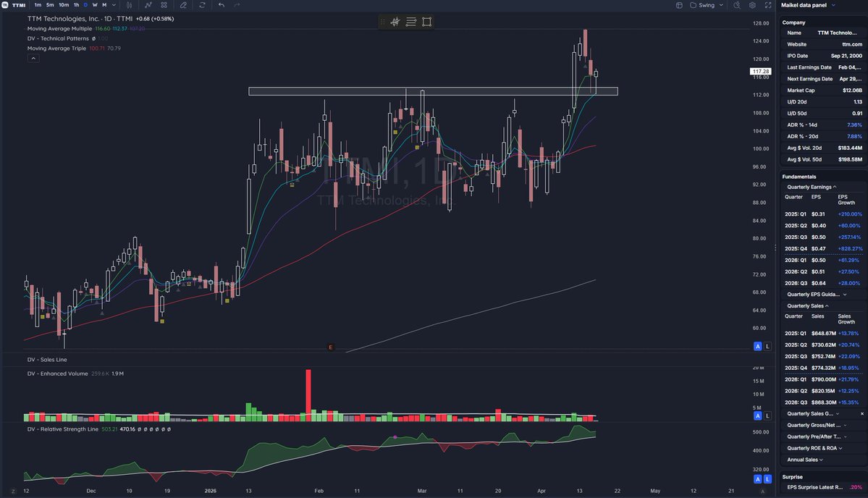This screenshot has height=498, width=868.
Task: Switch to the 5m timeframe
Action: pyautogui.click(x=50, y=5)
